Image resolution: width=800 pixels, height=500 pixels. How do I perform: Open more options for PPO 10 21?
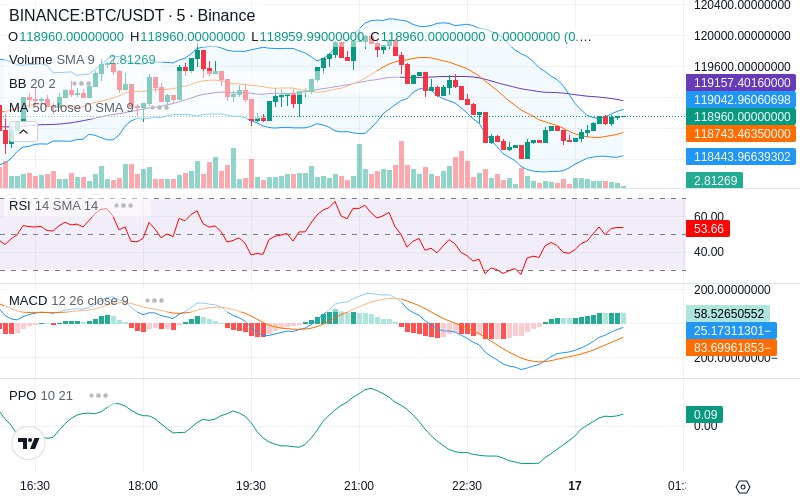[x=98, y=395]
